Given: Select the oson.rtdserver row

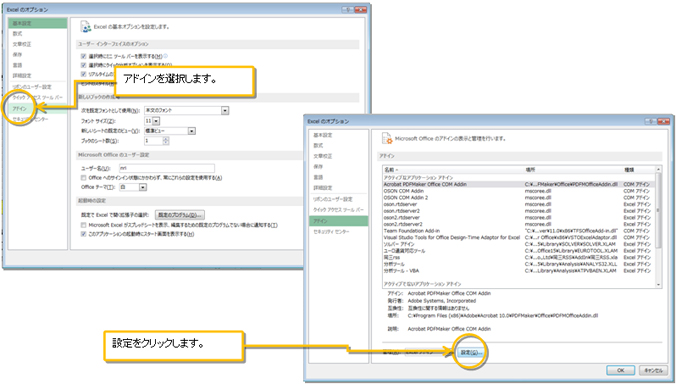Looking at the screenshot, I should click(x=519, y=204).
